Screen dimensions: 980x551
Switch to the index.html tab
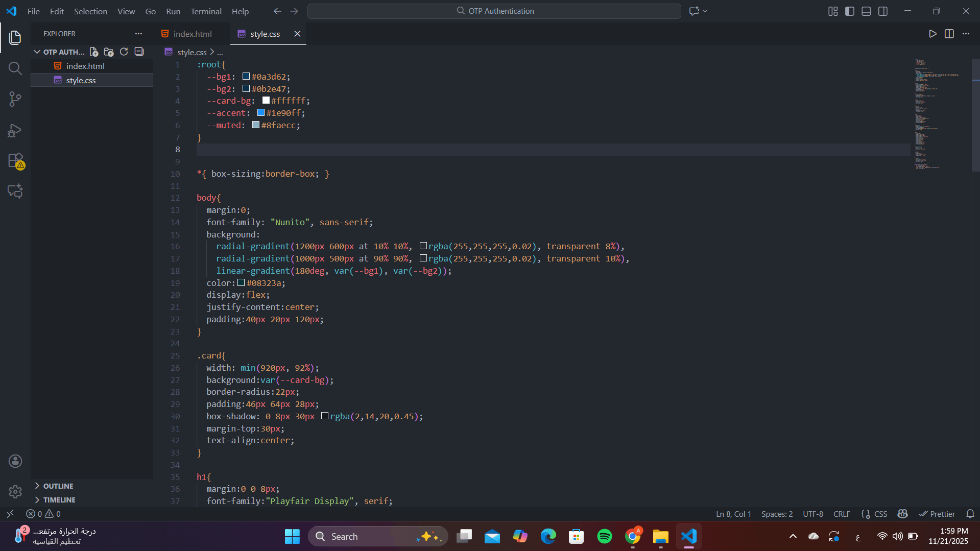pyautogui.click(x=192, y=34)
